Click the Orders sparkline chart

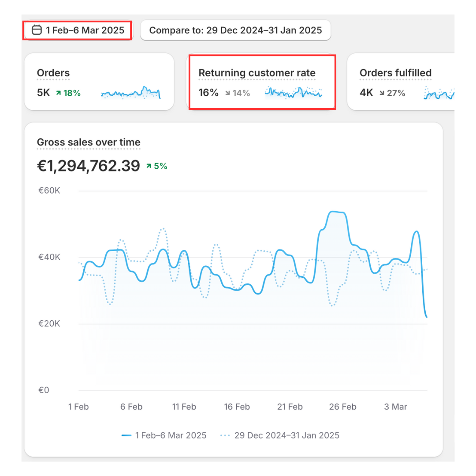click(x=130, y=93)
